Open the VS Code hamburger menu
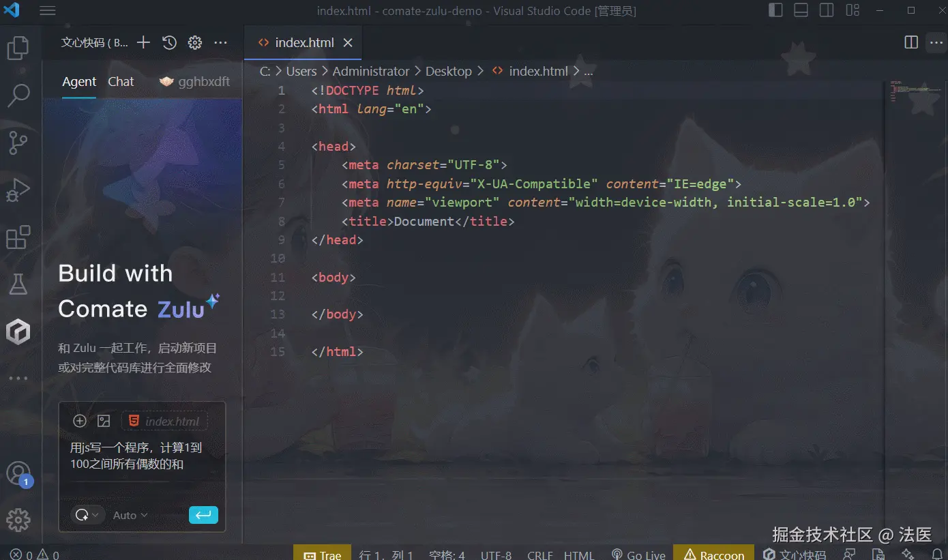The height and width of the screenshot is (560, 948). click(x=48, y=10)
